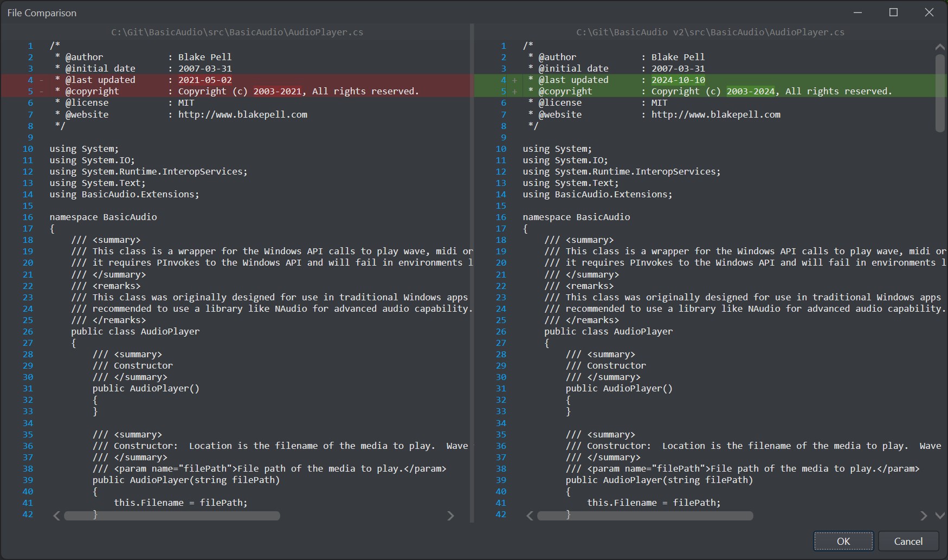Image resolution: width=948 pixels, height=560 pixels.
Task: Click the removed date 2021-05-02
Action: pos(205,80)
